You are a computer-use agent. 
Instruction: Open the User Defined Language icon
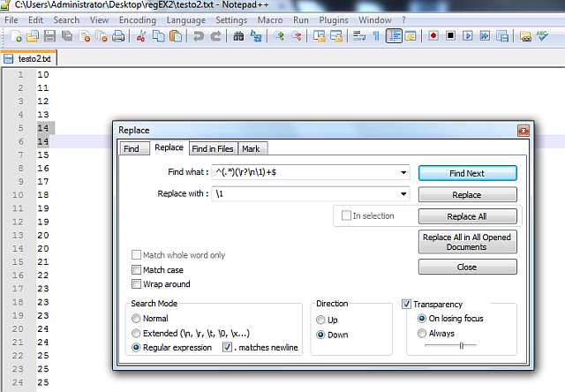coord(411,36)
